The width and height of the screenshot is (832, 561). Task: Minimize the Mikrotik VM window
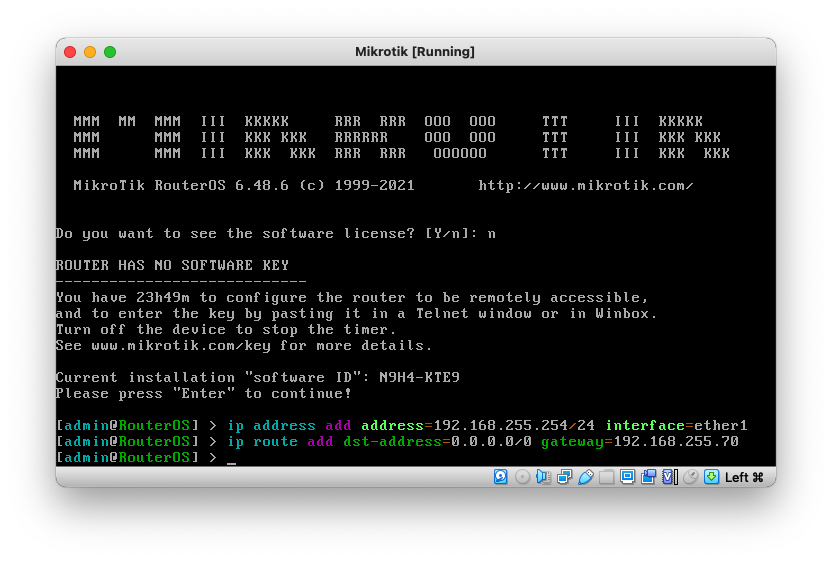point(90,52)
